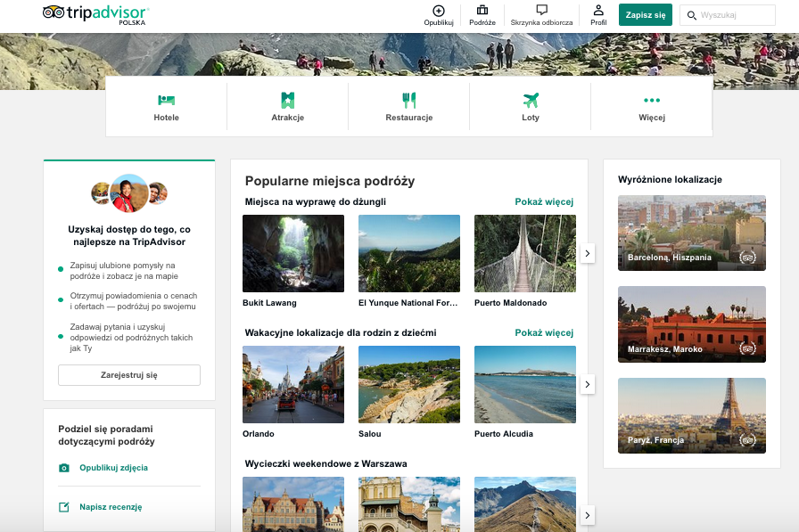Expand the Więcej three-dots menu
This screenshot has height=532, width=799.
click(x=652, y=101)
